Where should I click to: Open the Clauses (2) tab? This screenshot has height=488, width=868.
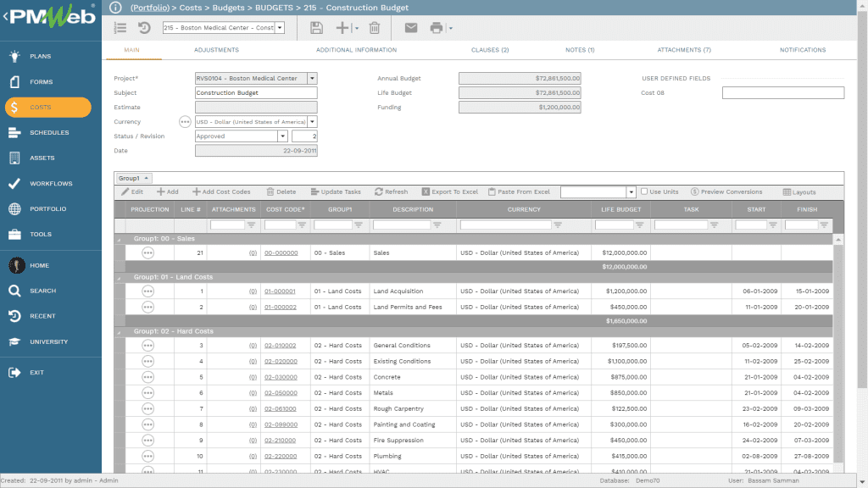coord(490,50)
